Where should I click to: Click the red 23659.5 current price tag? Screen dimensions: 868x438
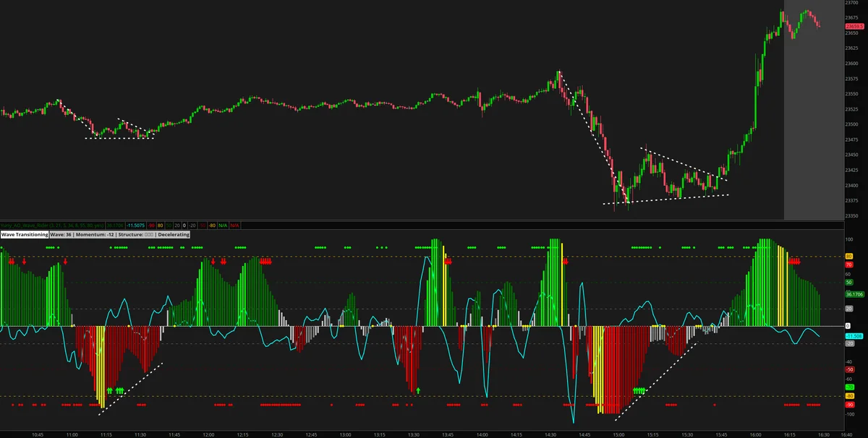[x=854, y=27]
